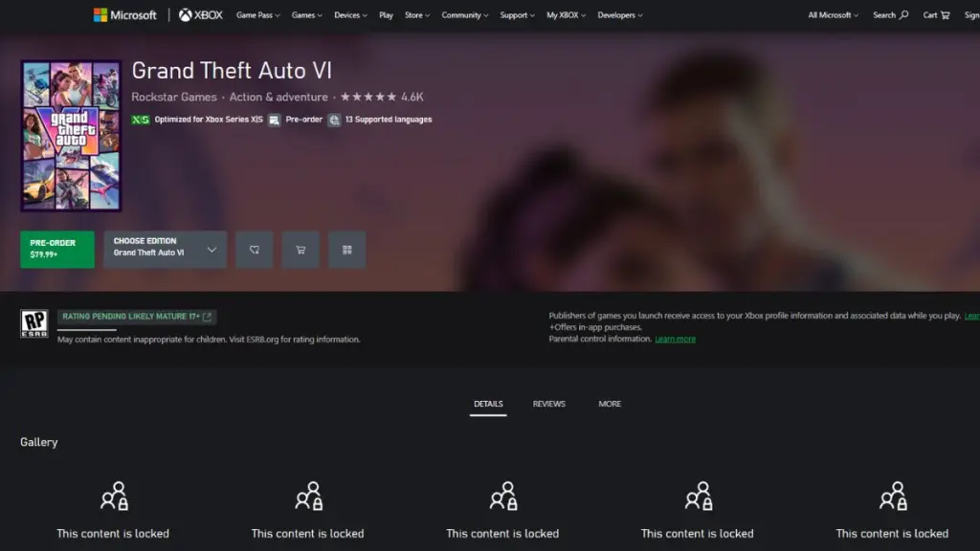Click the Pre-order info icon
The image size is (980, 551).
coord(275,120)
